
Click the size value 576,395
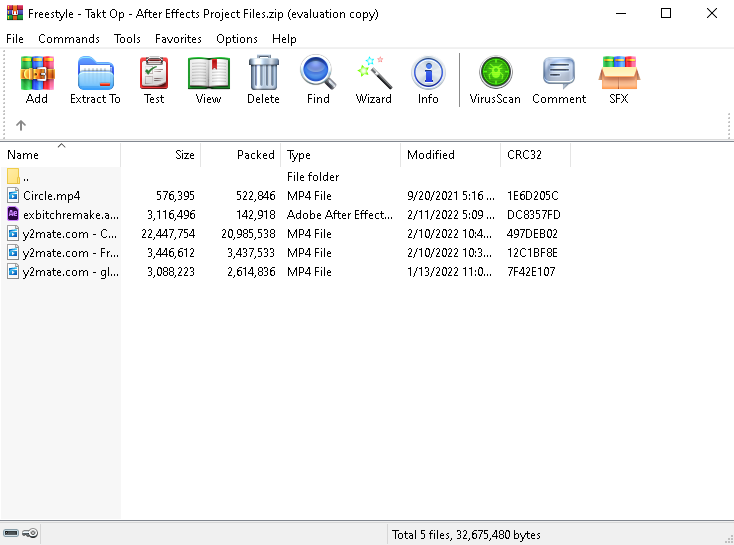point(175,196)
